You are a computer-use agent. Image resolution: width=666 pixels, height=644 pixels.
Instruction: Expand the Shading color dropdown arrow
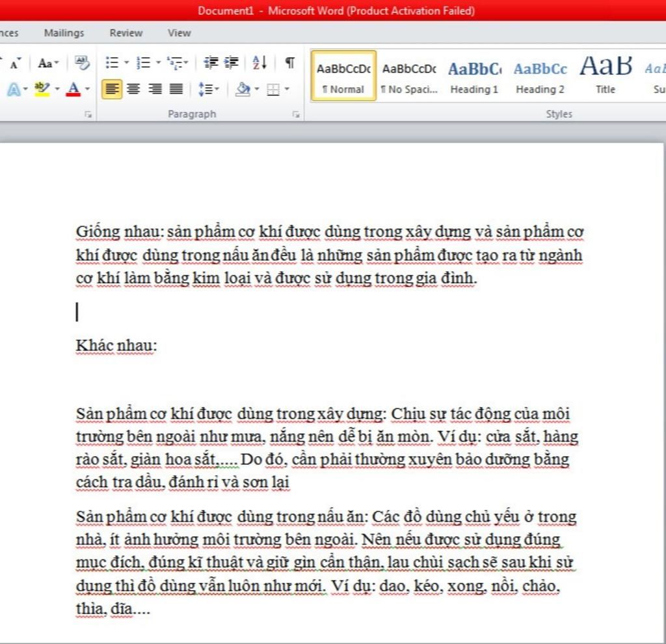click(x=256, y=89)
